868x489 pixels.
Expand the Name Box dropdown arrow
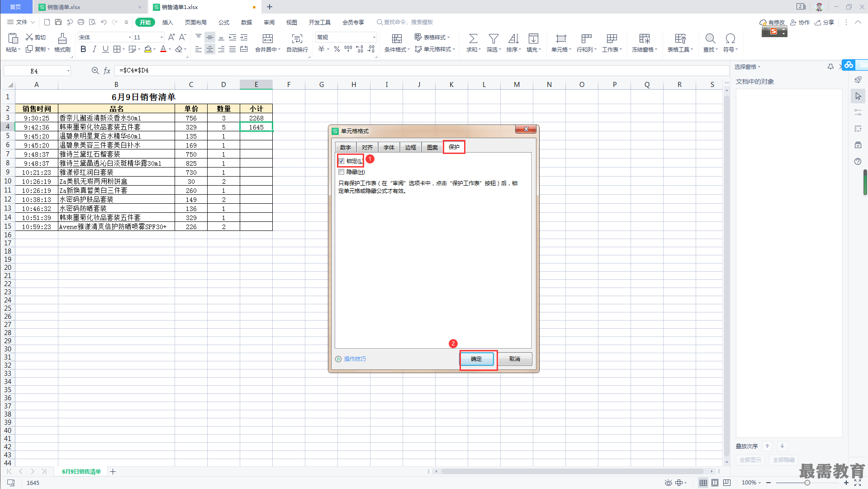pyautogui.click(x=68, y=71)
